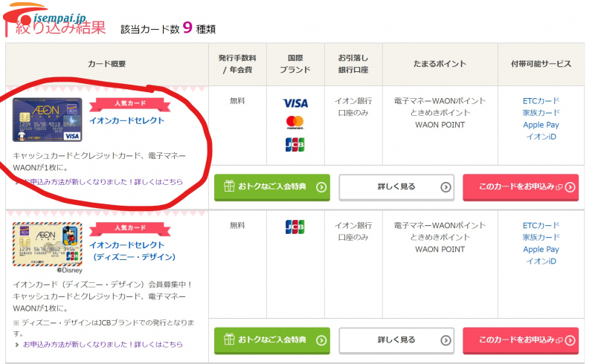Open お申込み方法が新しくなりました link under first card
Image resolution: width=595 pixels, height=364 pixels.
coord(103,182)
